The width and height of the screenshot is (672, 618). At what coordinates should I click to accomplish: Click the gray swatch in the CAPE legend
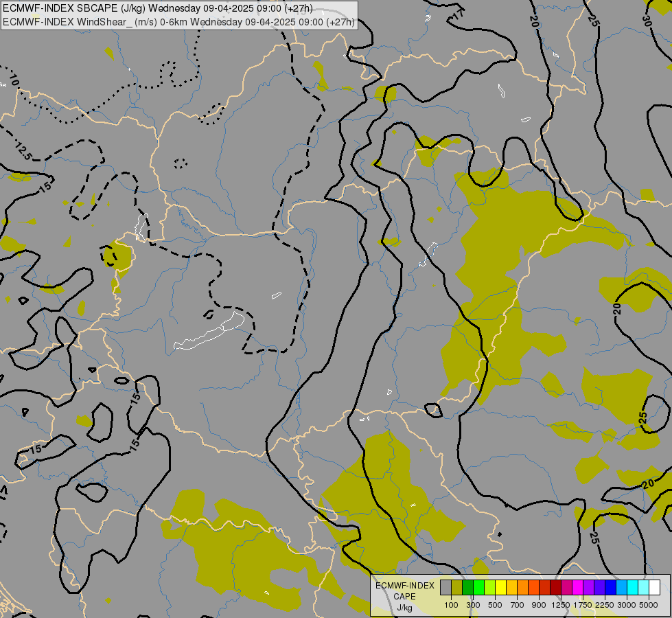pyautogui.click(x=445, y=588)
